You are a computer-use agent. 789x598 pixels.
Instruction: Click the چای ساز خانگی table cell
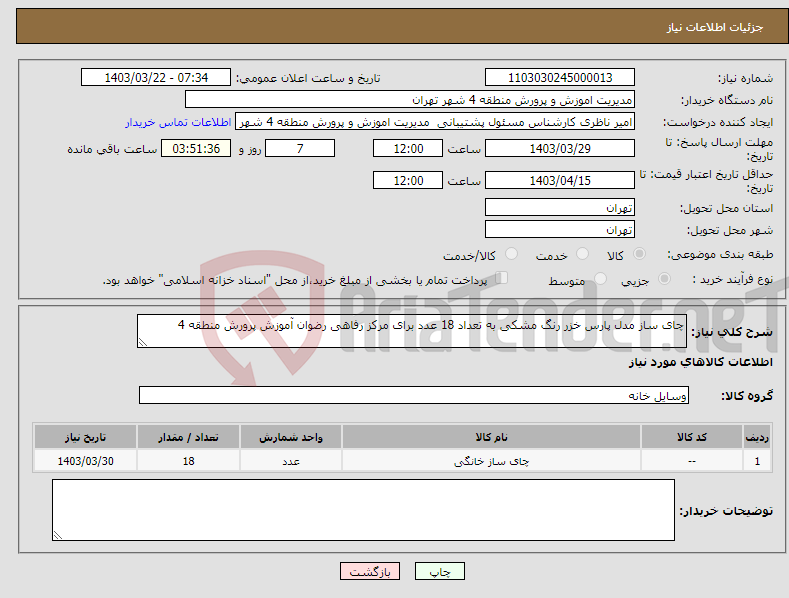coord(491,461)
